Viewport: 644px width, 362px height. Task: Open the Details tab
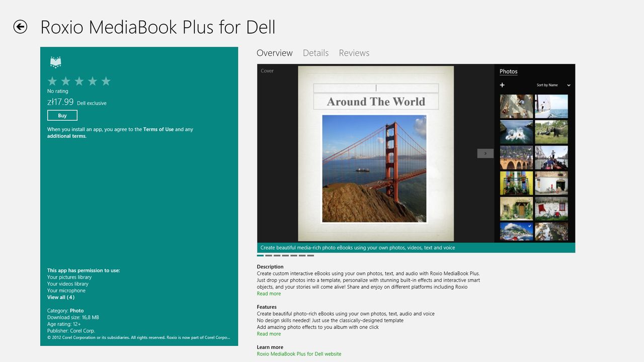[315, 53]
